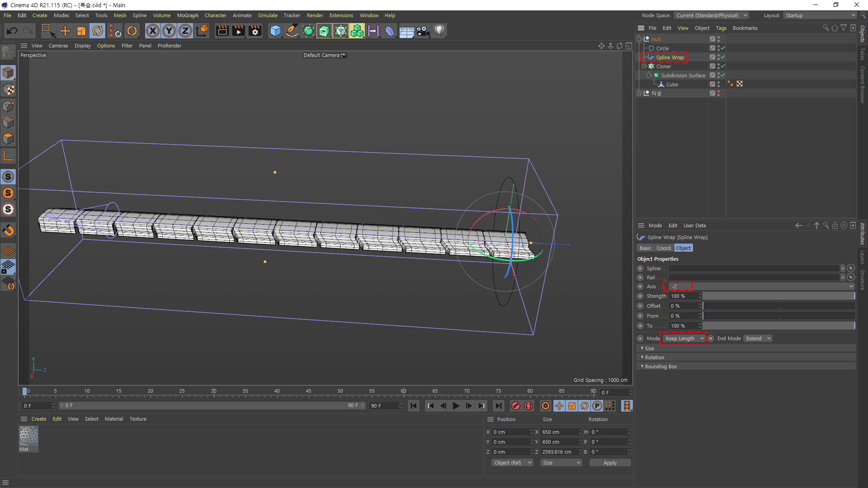The width and height of the screenshot is (868, 488).
Task: Select the Mat material thumbnail
Action: tap(28, 436)
